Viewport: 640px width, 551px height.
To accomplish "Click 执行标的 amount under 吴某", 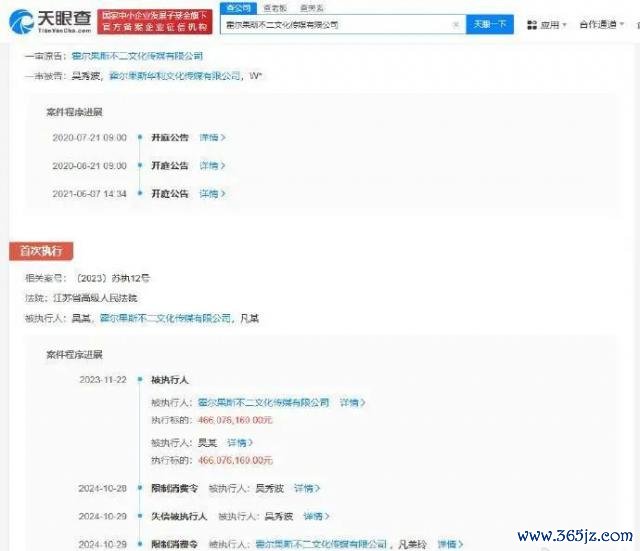I will (x=235, y=460).
